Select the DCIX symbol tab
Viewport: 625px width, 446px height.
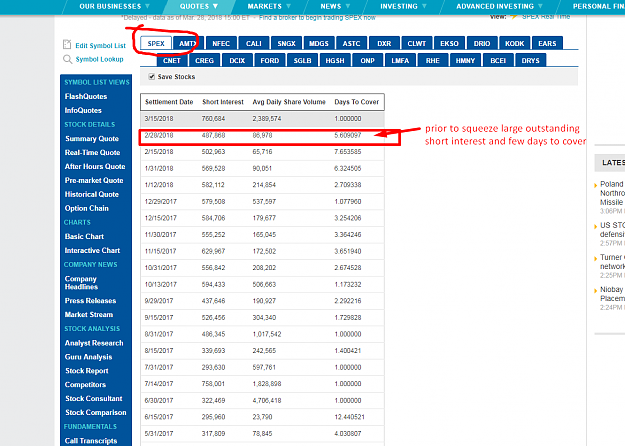[237, 61]
